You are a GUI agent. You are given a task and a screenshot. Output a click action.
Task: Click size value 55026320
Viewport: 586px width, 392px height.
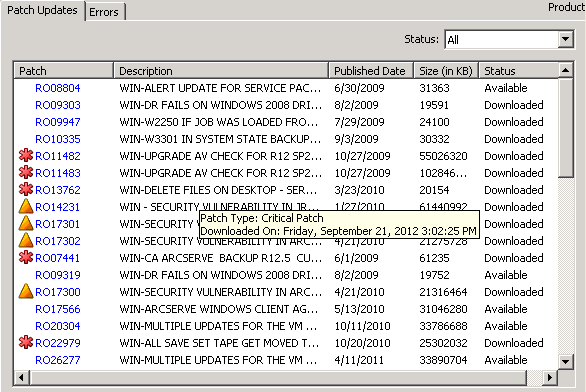click(443, 156)
